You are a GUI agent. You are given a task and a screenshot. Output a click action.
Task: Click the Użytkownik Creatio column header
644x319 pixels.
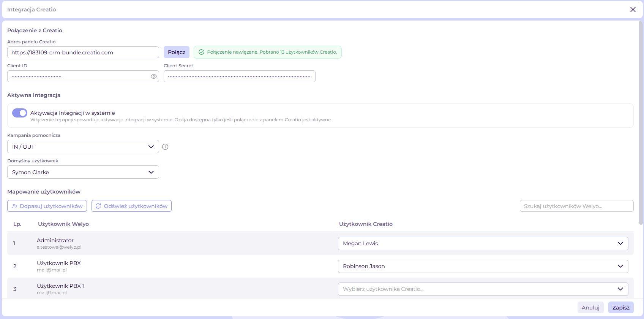tap(366, 224)
